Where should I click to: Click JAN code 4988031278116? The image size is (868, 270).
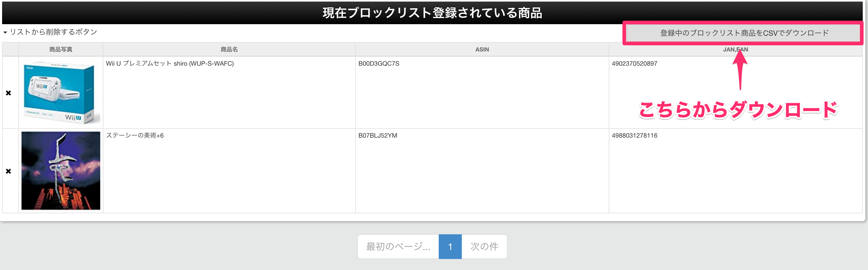[634, 136]
